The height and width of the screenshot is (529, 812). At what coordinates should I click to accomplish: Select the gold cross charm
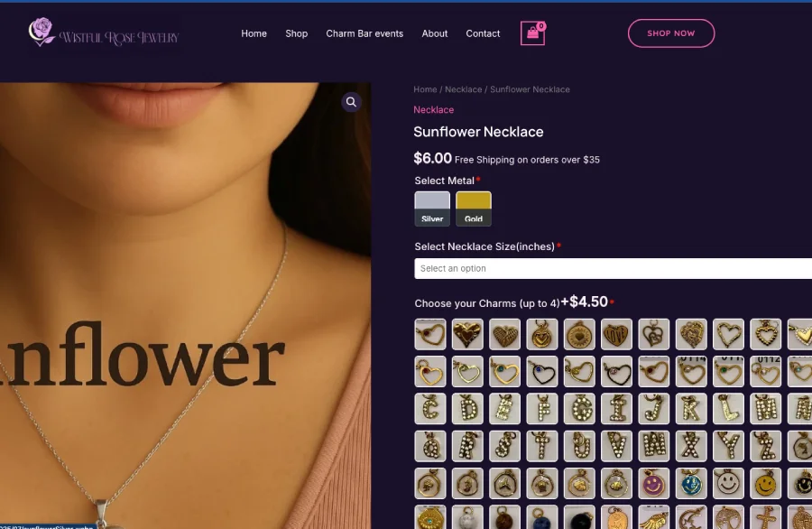765,517
